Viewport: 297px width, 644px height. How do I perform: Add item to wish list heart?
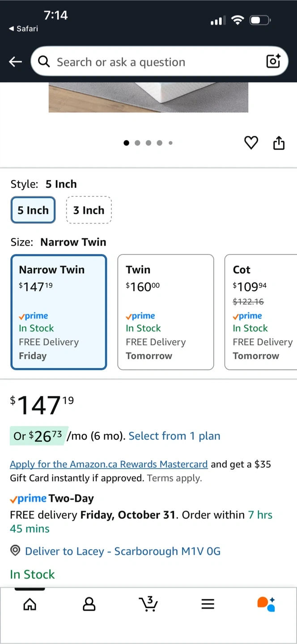pyautogui.click(x=251, y=143)
